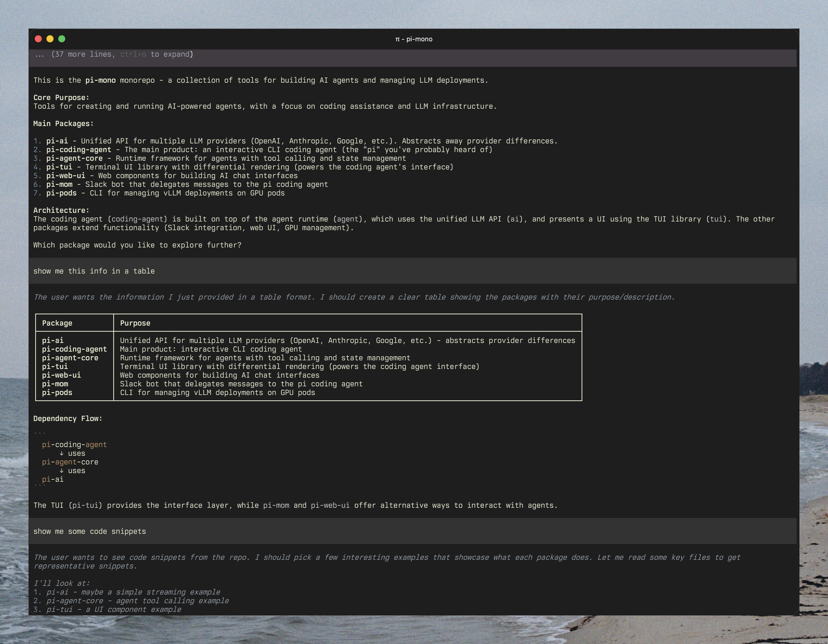Maximize the terminal using green button
The image size is (828, 644).
pos(62,39)
